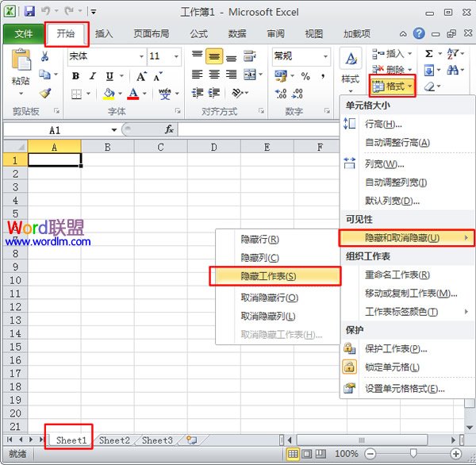
Task: Click the zoom slider handle
Action: pos(413,454)
